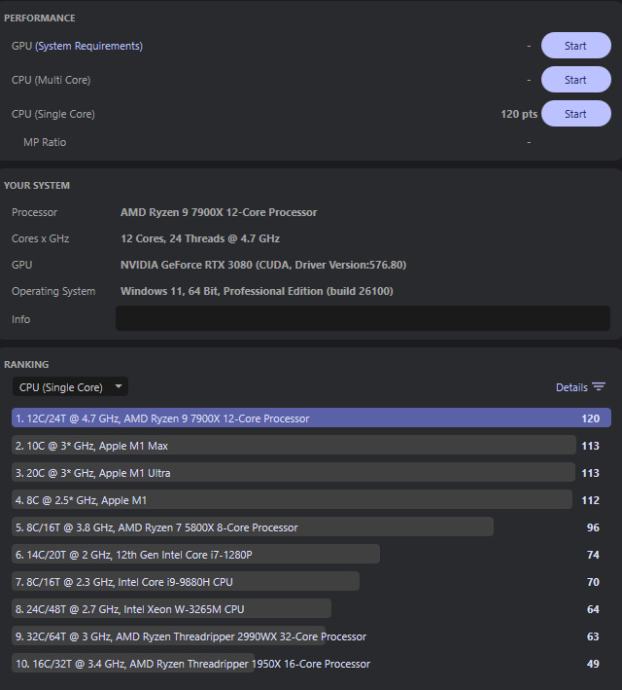The width and height of the screenshot is (622, 690).
Task: Select the Apple M1 Max ranking row
Action: tap(311, 445)
